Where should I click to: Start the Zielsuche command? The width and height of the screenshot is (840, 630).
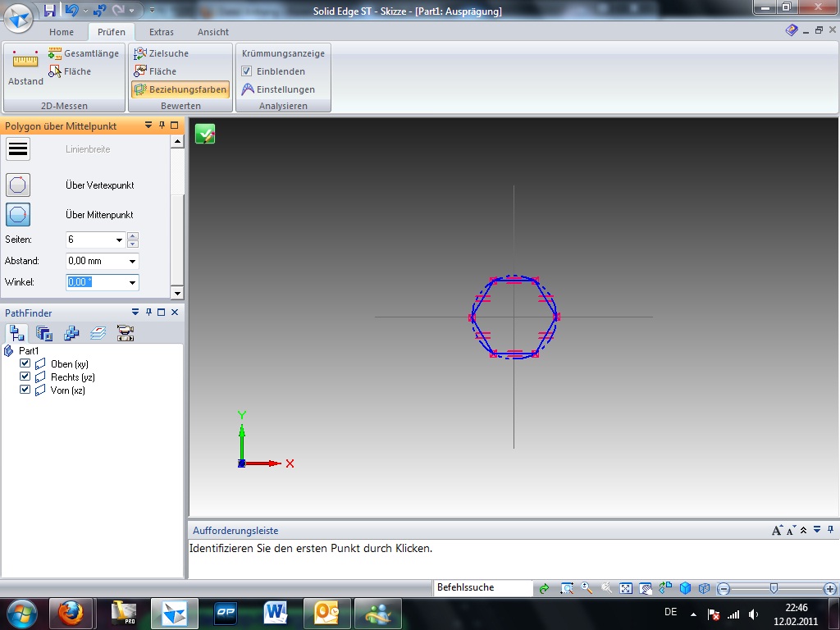[x=161, y=53]
